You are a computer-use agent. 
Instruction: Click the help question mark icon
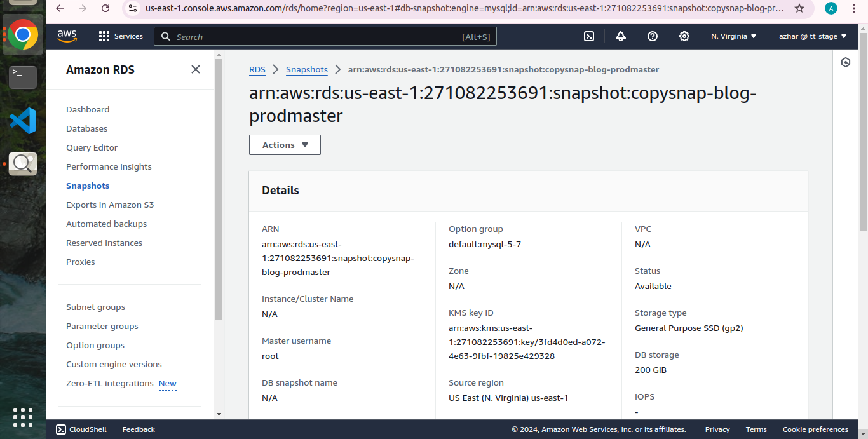pyautogui.click(x=653, y=36)
